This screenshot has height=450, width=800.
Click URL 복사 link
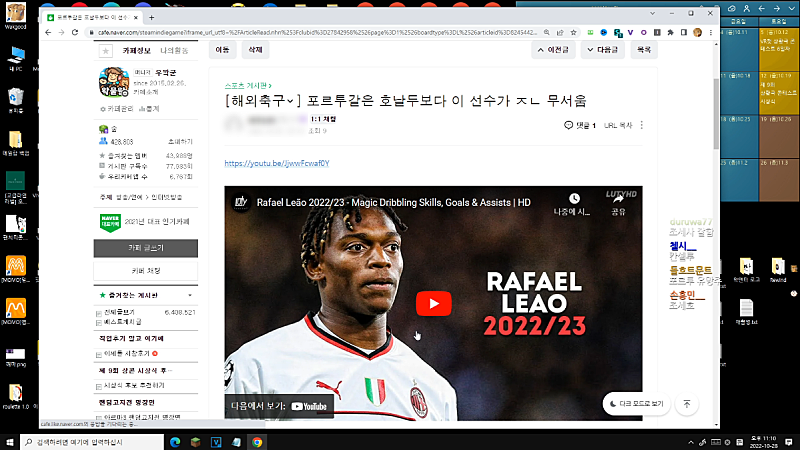(618, 126)
